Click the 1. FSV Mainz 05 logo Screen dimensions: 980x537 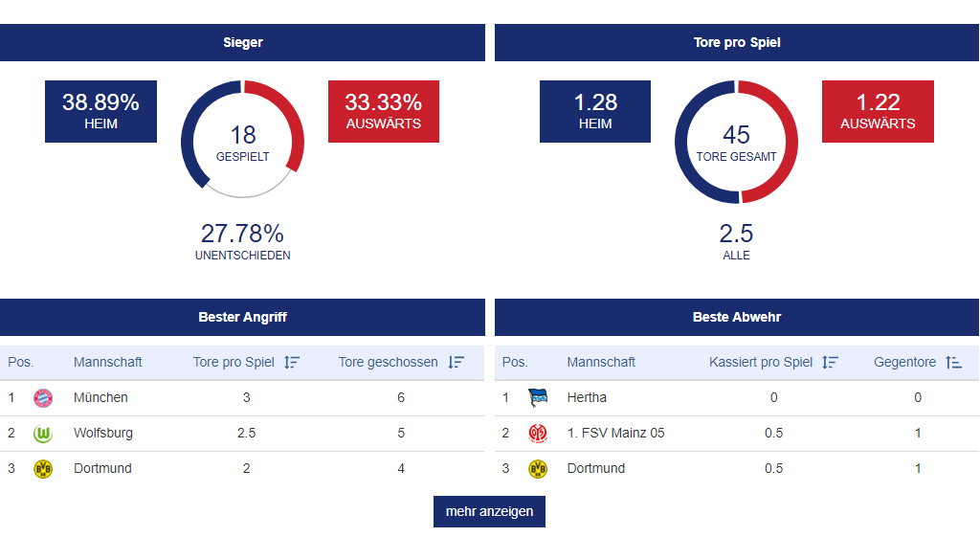pos(538,434)
